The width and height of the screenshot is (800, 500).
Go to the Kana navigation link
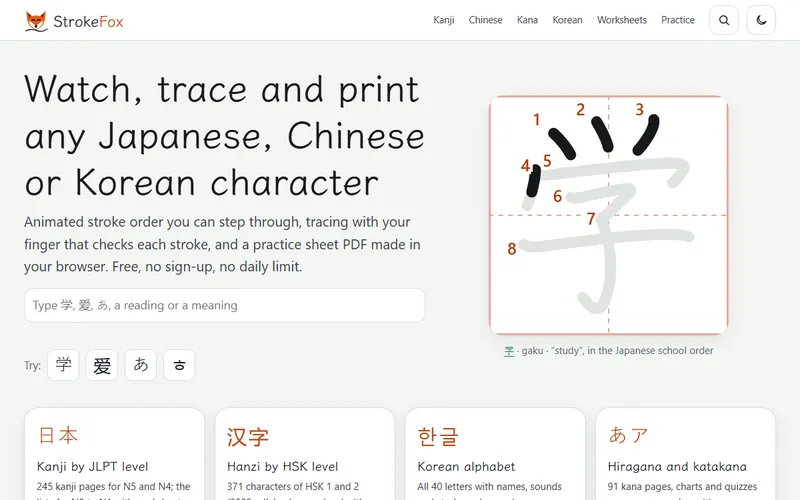[x=527, y=20]
